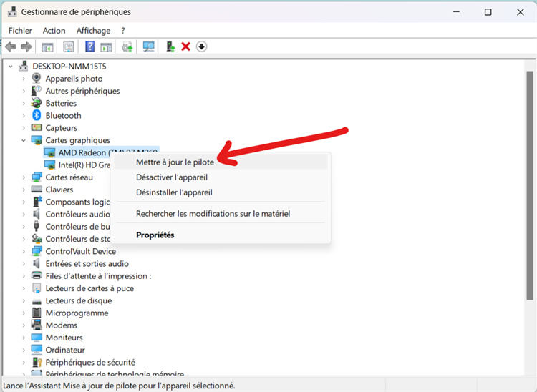The height and width of the screenshot is (392, 537).
Task: Click the blue Help question mark icon
Action: click(x=89, y=46)
